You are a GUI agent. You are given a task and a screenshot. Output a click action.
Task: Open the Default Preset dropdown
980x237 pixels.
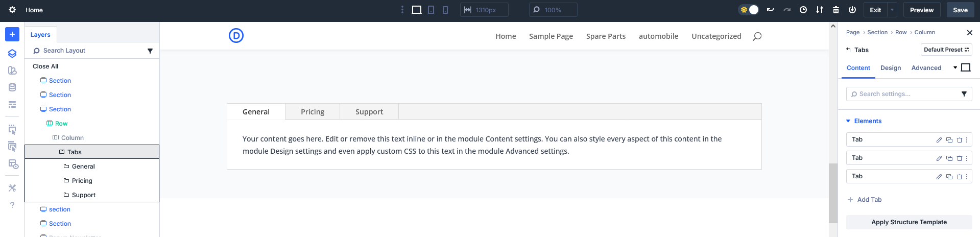946,50
